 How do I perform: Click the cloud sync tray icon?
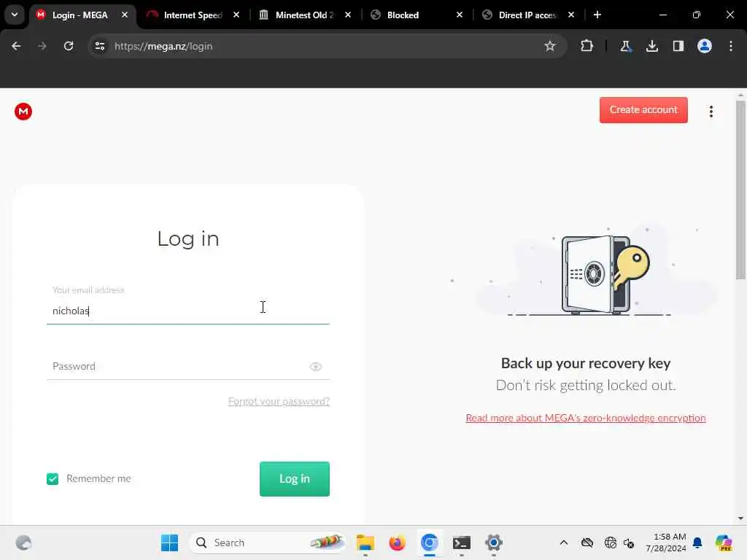[587, 542]
